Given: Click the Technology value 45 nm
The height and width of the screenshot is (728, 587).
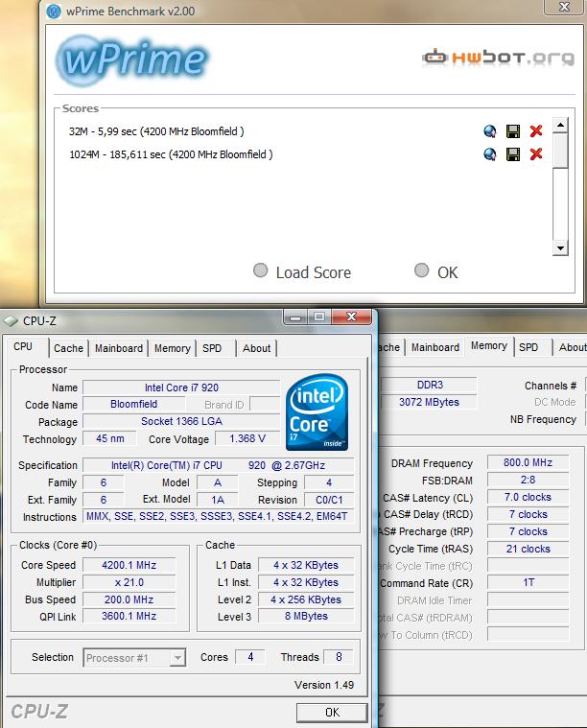Looking at the screenshot, I should click(110, 438).
